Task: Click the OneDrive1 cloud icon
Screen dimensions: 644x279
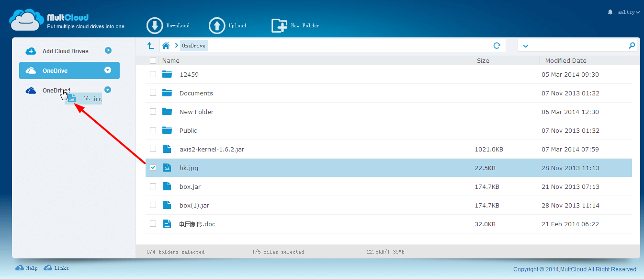Action: [x=31, y=90]
